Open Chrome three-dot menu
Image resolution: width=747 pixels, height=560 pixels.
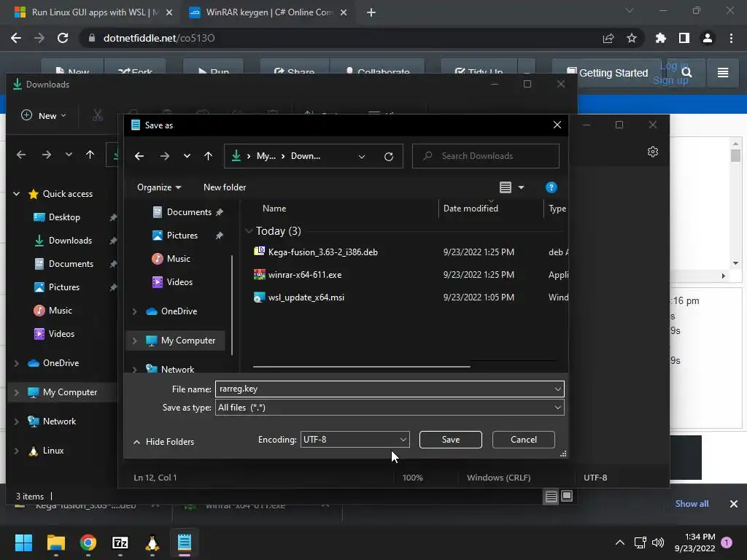point(731,38)
